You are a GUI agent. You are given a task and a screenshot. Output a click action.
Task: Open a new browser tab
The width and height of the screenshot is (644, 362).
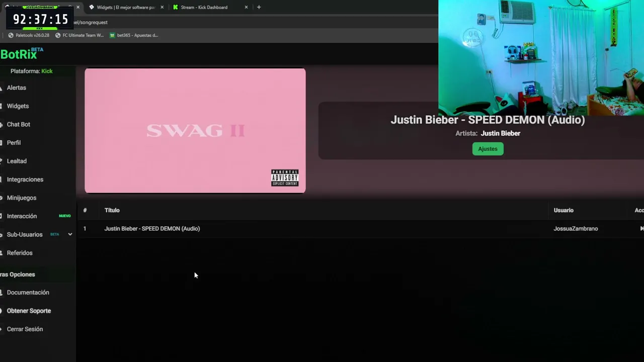click(259, 7)
